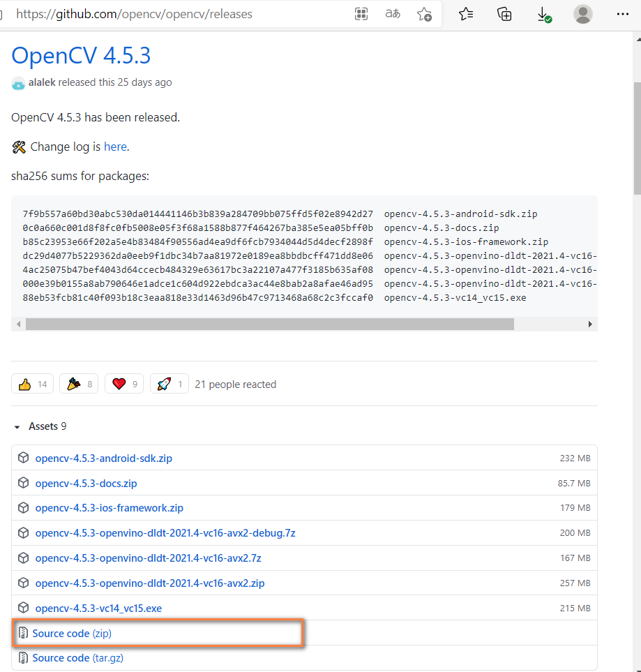Image resolution: width=641 pixels, height=672 pixels.
Task: Click the '179 MB' size text
Action: 575,508
